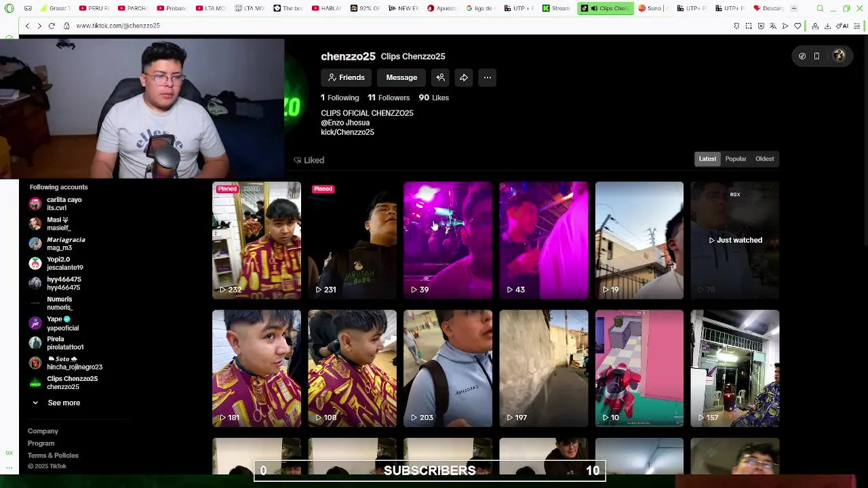Viewport: 868px width, 488px height.
Task: Click the phone app icon in top-right pill
Action: [x=817, y=56]
